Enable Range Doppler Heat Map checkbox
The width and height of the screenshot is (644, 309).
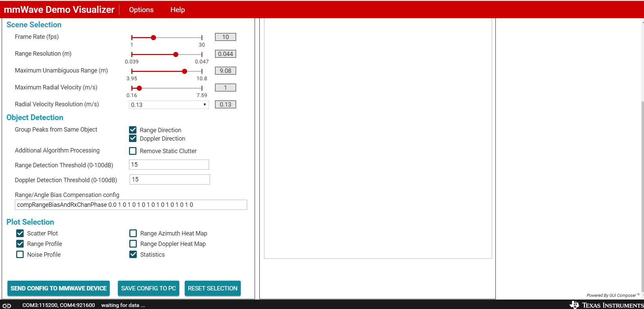coord(133,244)
